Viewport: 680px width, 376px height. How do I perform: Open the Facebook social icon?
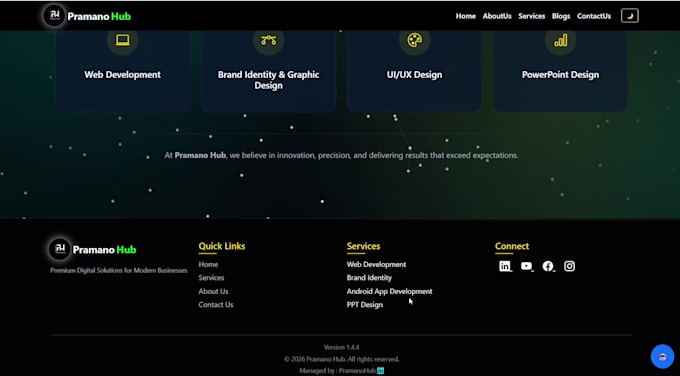point(548,266)
